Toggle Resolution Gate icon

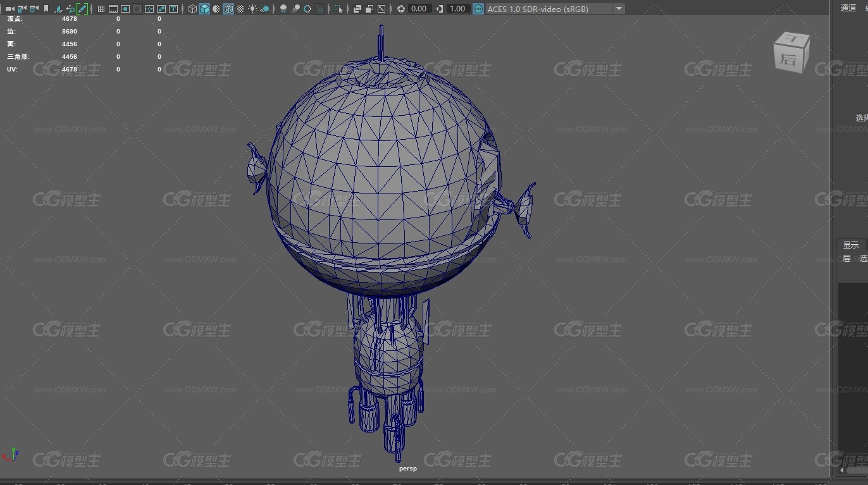[x=125, y=9]
